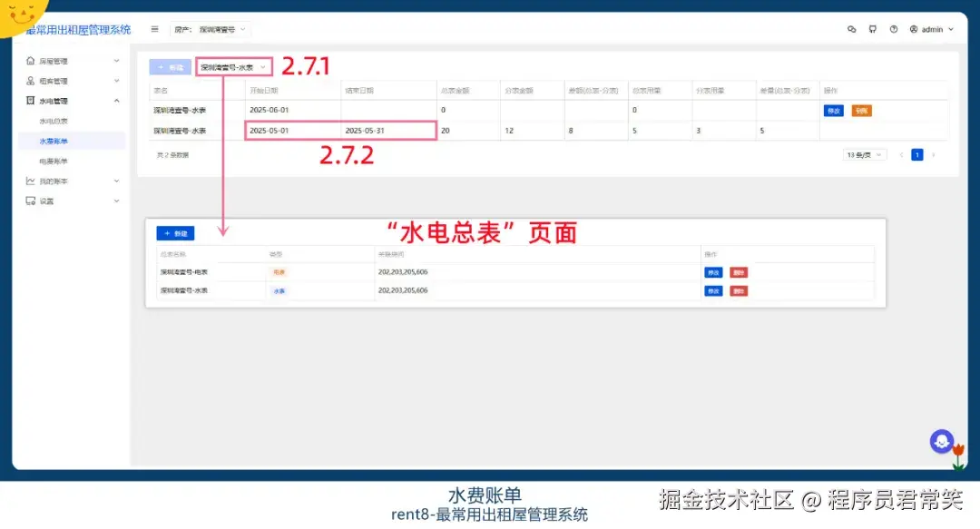Screen dimensions: 980x529
Task: Click the monitor icon beside 设置
Action: coord(30,201)
